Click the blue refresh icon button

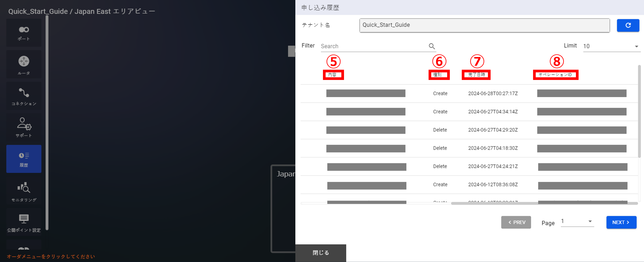[628, 25]
